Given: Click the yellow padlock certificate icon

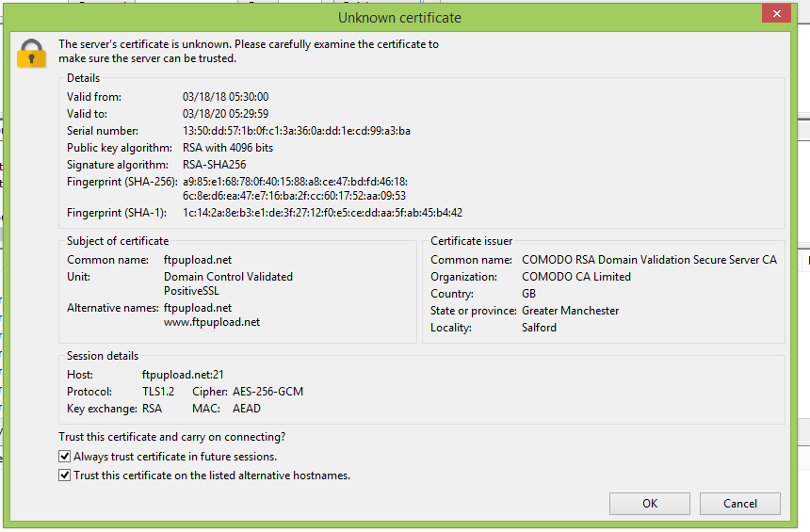Looking at the screenshot, I should pyautogui.click(x=31, y=53).
